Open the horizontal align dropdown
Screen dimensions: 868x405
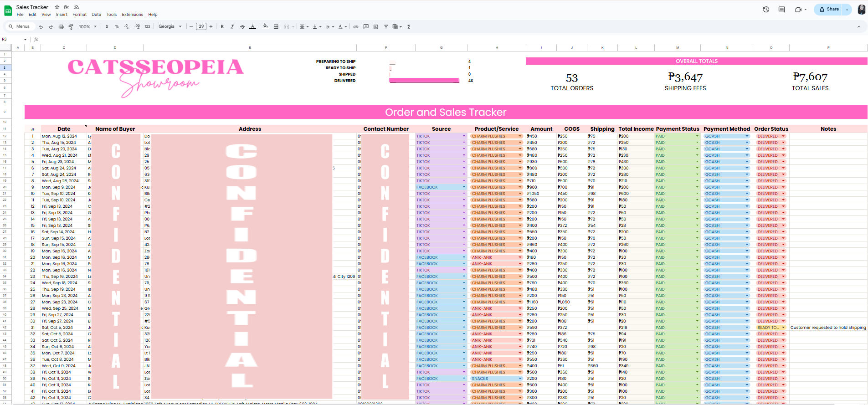click(x=304, y=27)
